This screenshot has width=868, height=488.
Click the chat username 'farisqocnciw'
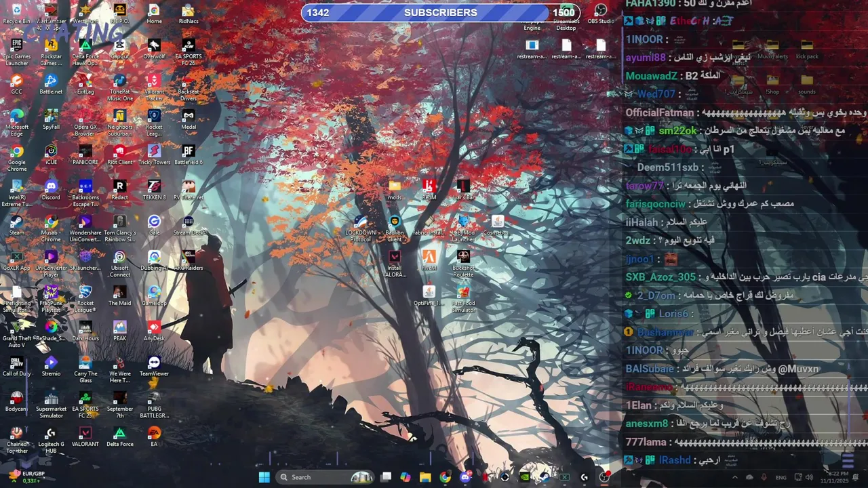pos(656,204)
